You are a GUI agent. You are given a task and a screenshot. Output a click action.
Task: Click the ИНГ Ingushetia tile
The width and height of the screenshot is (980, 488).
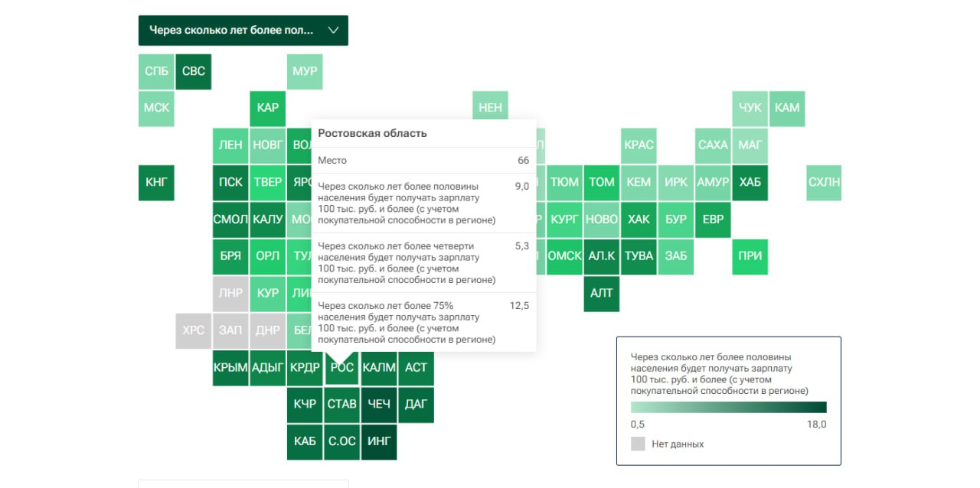379,441
